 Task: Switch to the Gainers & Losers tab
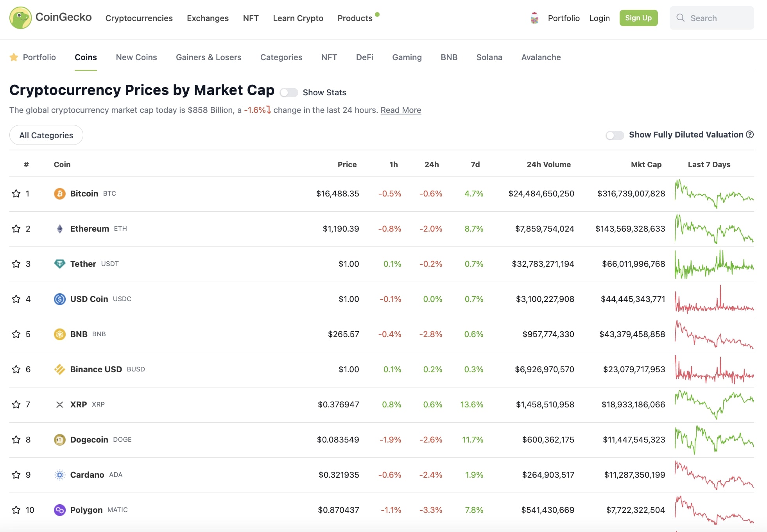(x=208, y=57)
